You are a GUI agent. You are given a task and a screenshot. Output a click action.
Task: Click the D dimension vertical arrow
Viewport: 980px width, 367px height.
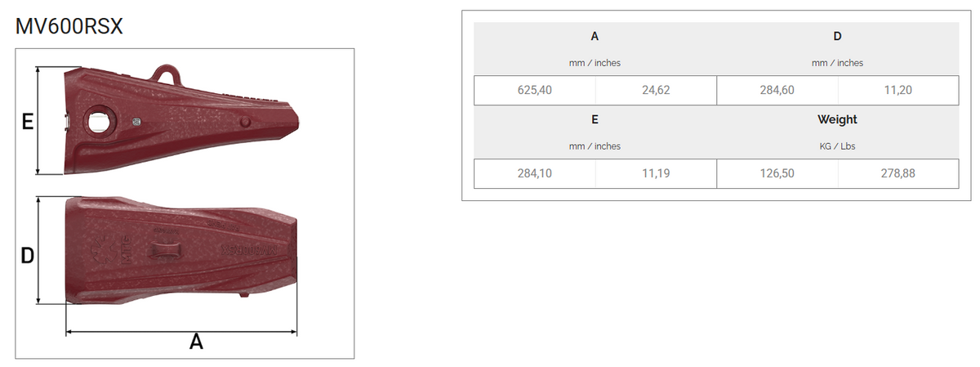click(40, 250)
